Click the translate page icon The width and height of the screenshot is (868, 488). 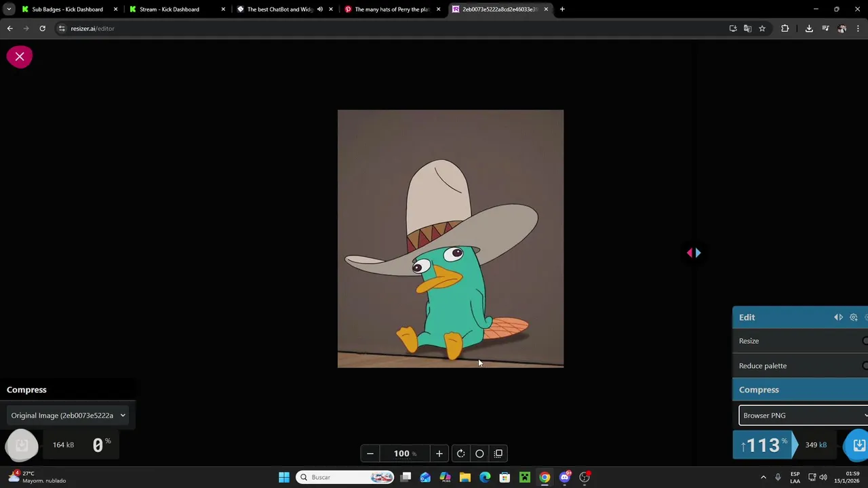pos(747,28)
